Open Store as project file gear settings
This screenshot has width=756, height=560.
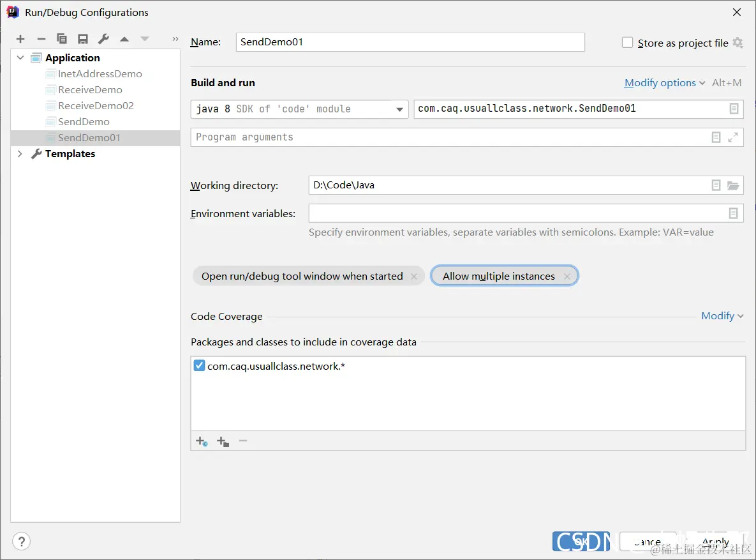point(737,43)
